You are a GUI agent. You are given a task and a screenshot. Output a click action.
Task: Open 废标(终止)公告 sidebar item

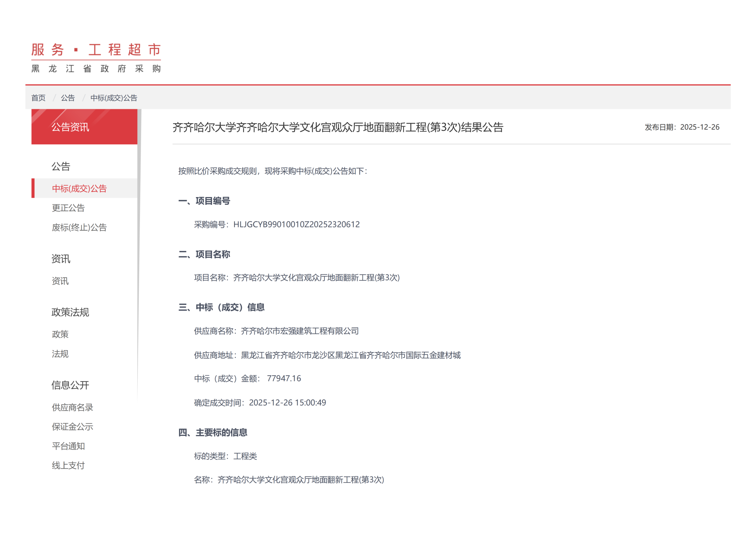pos(79,228)
